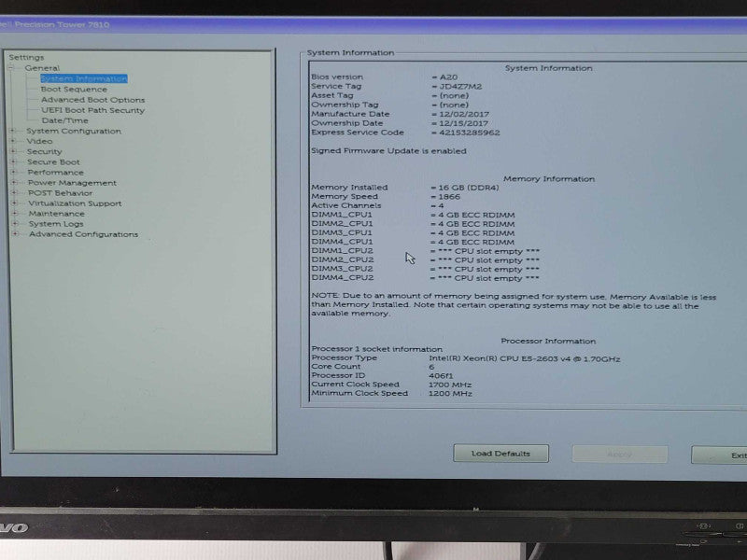Click the DIMM1_CPU1 row
The image size is (747, 560).
pyautogui.click(x=413, y=215)
